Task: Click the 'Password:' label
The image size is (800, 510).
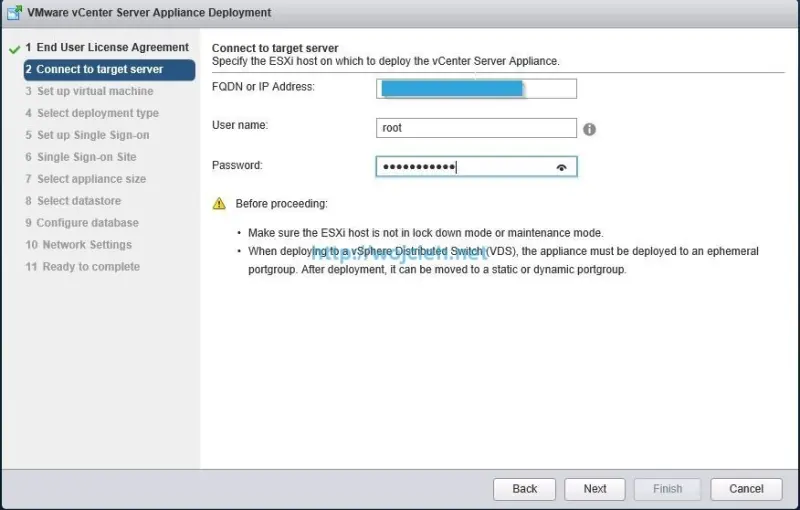Action: point(237,165)
